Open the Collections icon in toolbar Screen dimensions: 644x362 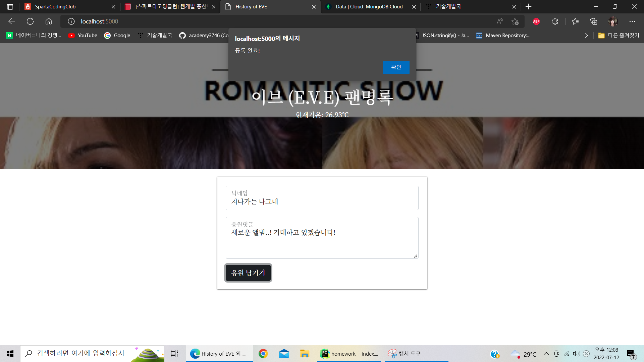coord(594,21)
